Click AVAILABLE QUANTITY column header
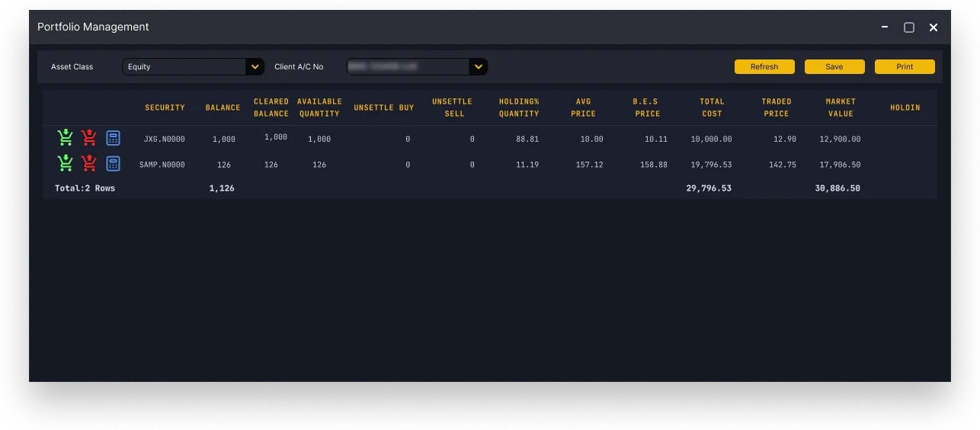980x430 pixels. tap(319, 107)
